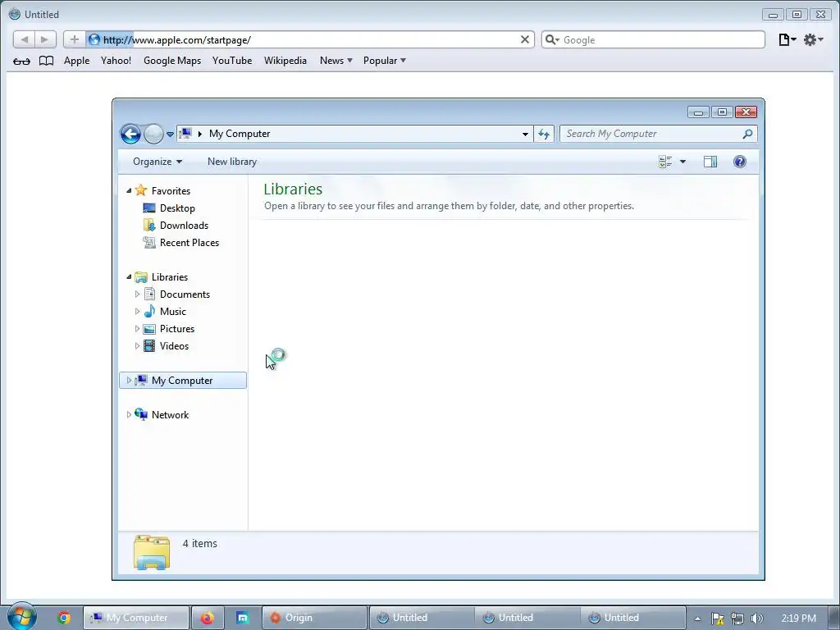Click the Change your view icon
This screenshot has height=630, width=840.
[x=665, y=162]
